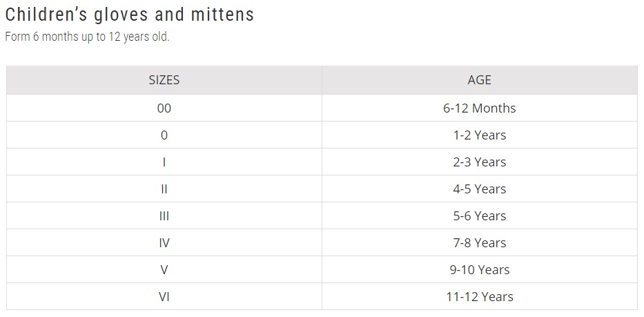Select the size VI cell
This screenshot has width=644, height=317.
[x=164, y=296]
